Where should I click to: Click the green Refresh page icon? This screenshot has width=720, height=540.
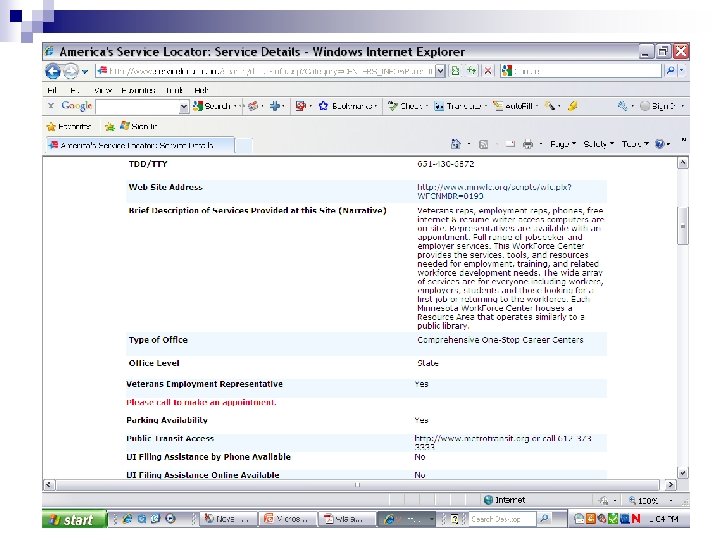click(x=471, y=71)
